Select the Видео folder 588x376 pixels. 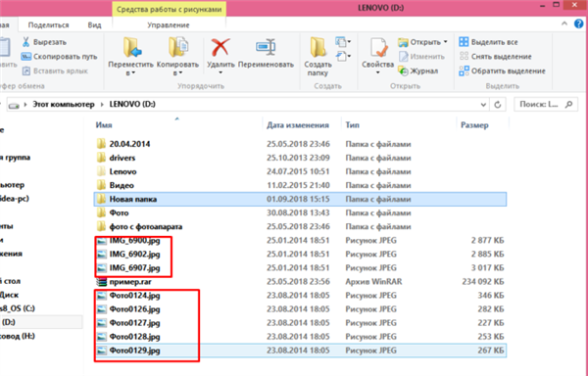click(x=300, y=185)
